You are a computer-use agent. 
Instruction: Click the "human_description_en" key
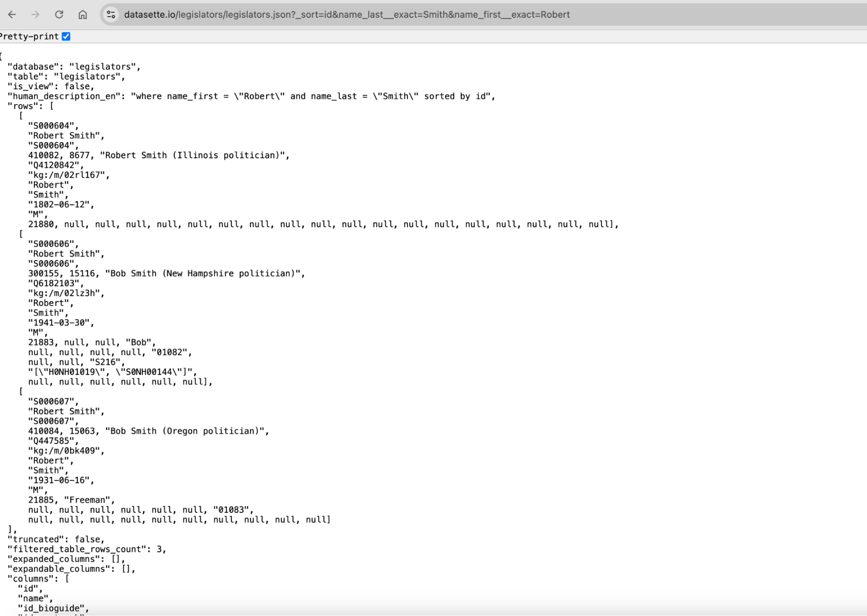click(64, 96)
